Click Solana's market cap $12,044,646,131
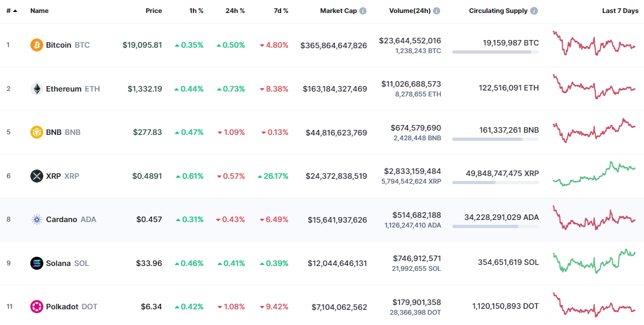 click(337, 263)
